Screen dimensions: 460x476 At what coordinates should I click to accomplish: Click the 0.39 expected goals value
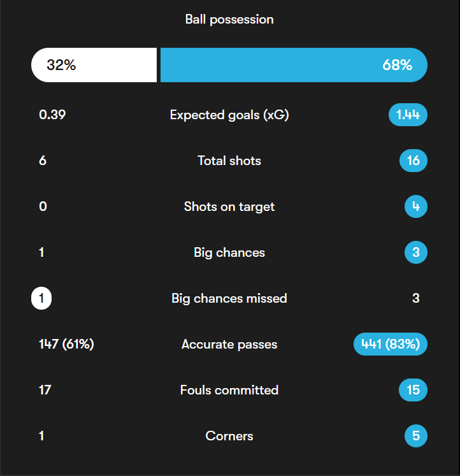coord(52,115)
